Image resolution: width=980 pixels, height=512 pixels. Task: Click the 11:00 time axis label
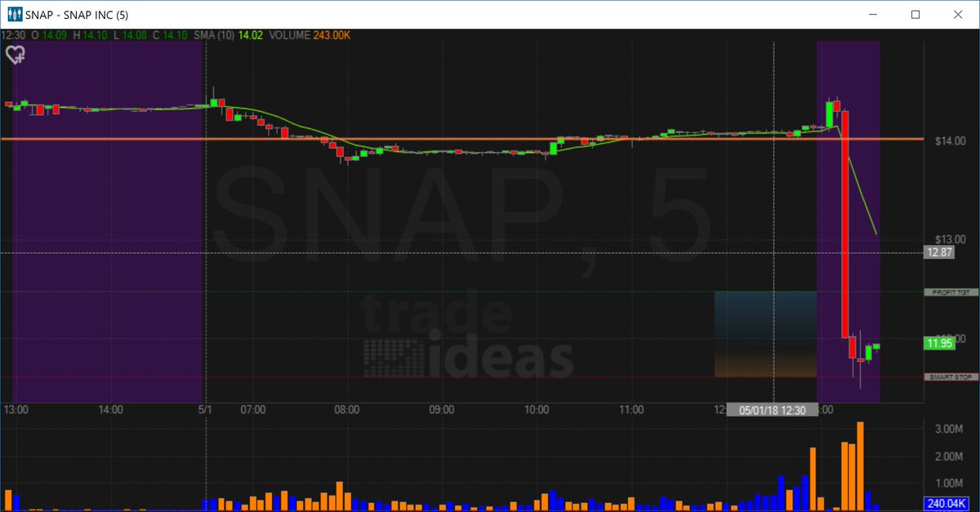[632, 410]
